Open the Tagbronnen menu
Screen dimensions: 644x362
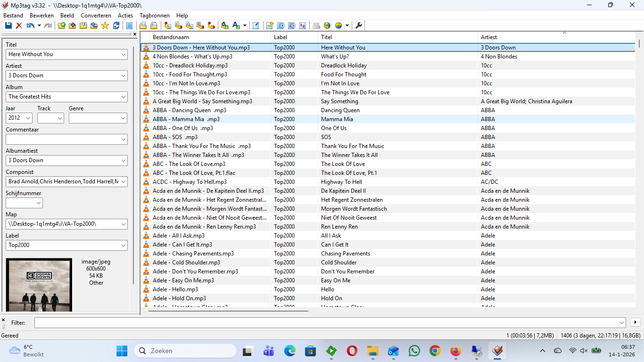(x=155, y=16)
